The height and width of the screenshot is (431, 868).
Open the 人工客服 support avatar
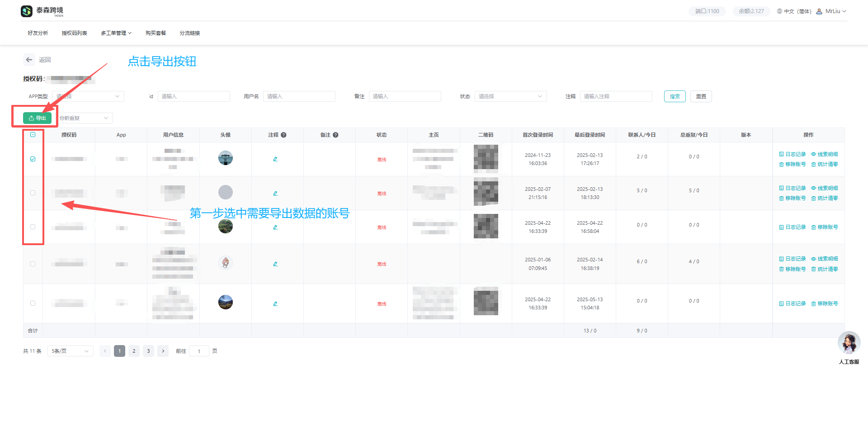(849, 343)
